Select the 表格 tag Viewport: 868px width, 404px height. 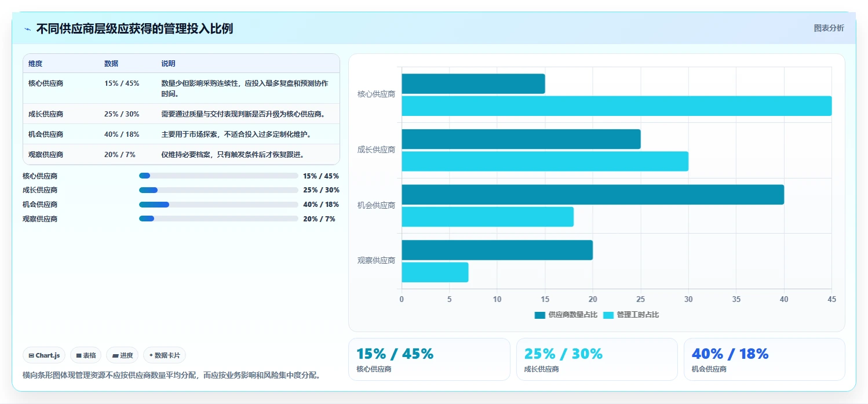pyautogui.click(x=86, y=355)
